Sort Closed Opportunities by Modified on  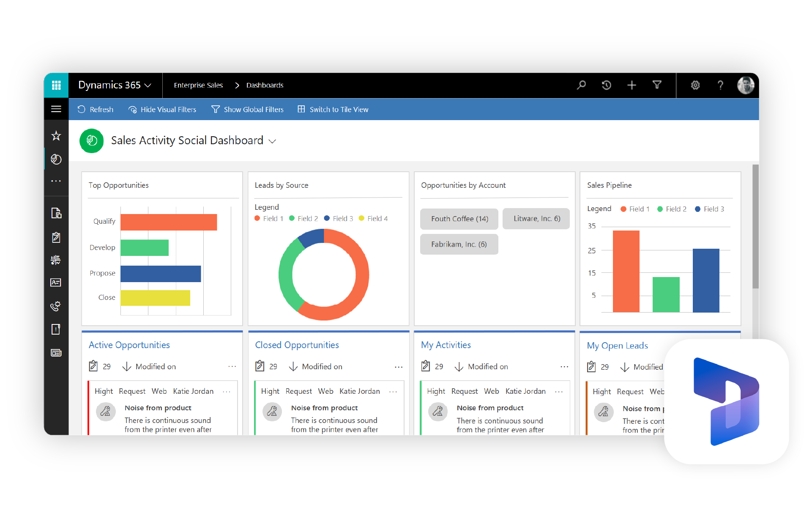coord(316,367)
